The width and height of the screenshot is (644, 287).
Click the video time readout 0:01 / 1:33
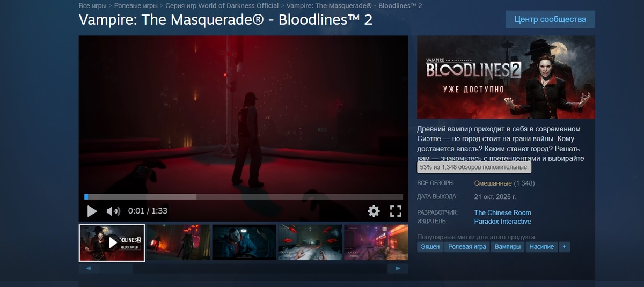(x=148, y=211)
